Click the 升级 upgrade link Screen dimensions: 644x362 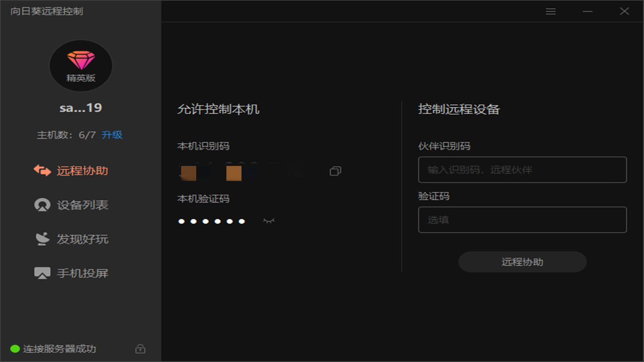tap(112, 135)
